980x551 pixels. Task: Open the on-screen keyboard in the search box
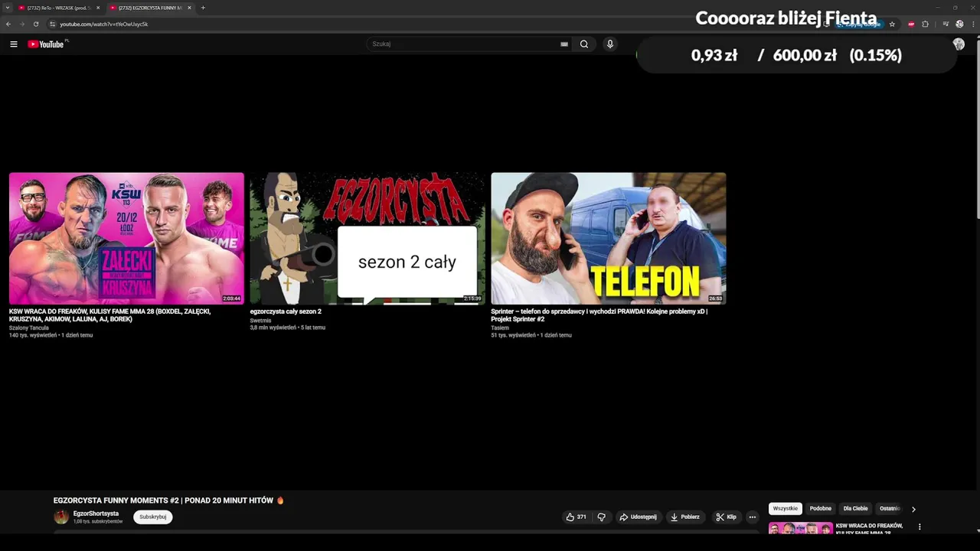pyautogui.click(x=564, y=44)
